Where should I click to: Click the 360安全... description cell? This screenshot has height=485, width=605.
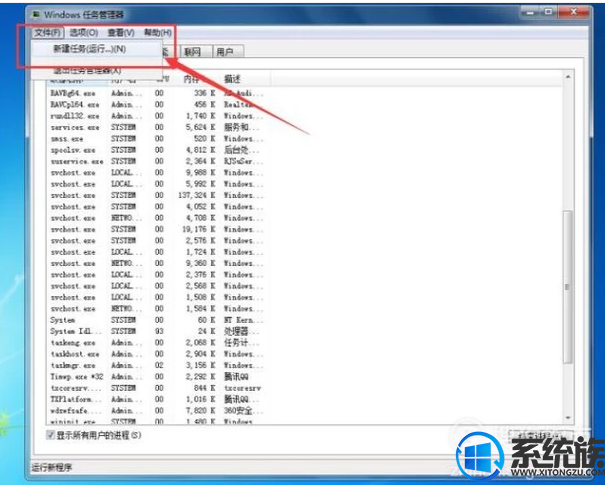point(243,411)
